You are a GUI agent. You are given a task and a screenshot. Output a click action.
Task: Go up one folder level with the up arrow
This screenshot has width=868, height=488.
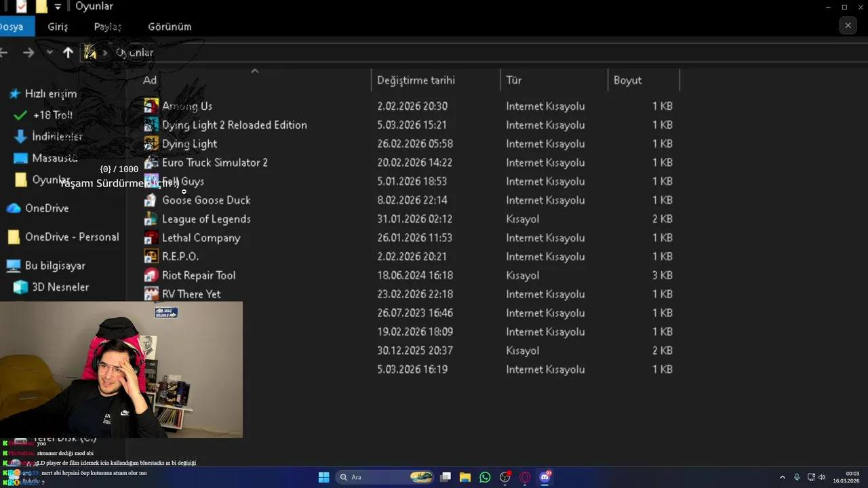tap(68, 53)
